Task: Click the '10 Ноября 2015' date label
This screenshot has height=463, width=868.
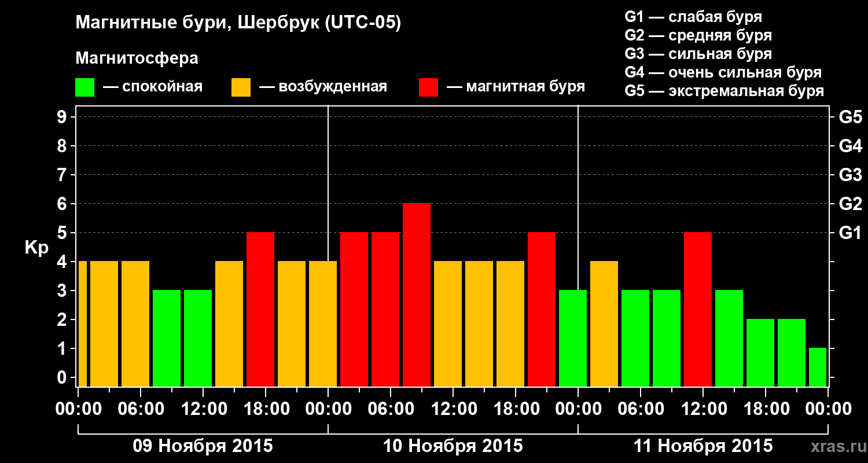Action: click(x=453, y=446)
